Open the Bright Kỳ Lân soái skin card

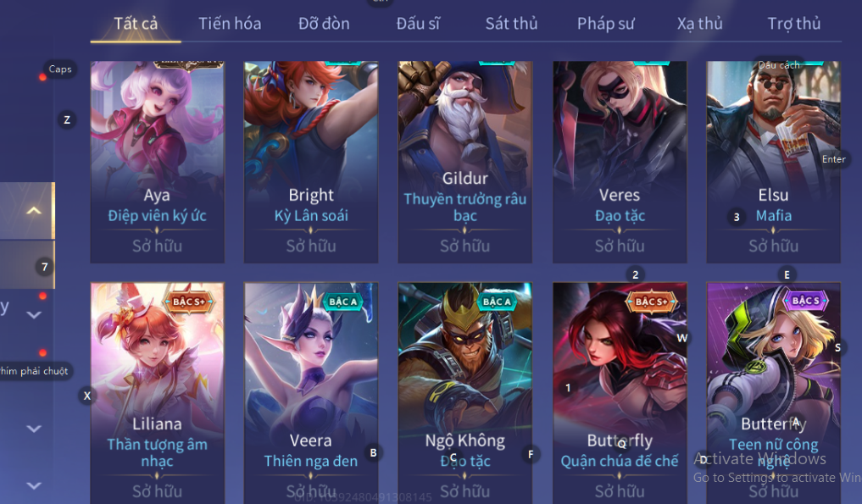click(311, 162)
